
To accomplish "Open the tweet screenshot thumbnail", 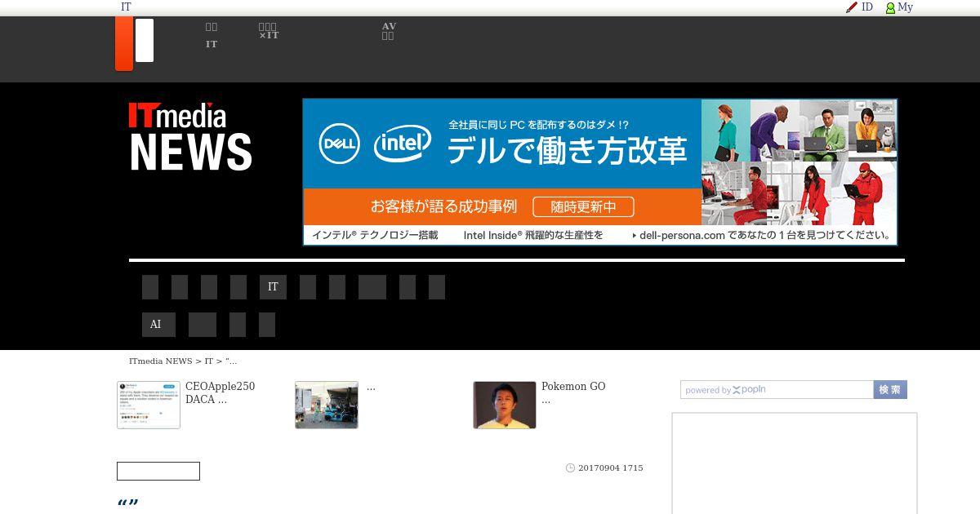I will 149,405.
